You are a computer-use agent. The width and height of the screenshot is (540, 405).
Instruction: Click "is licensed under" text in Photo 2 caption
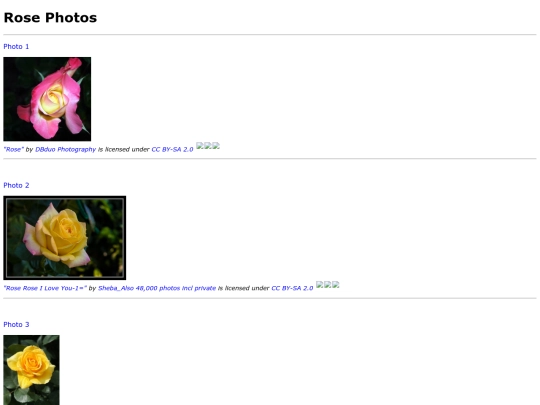pos(243,288)
